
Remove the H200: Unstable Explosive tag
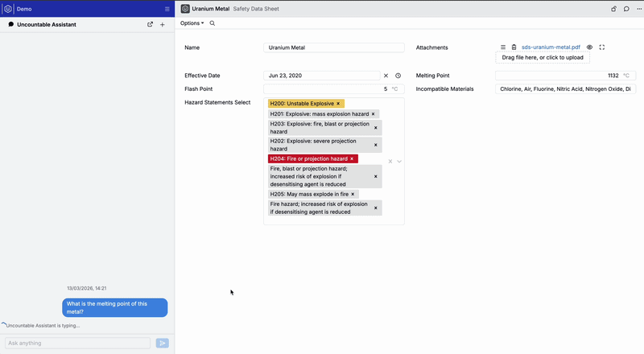point(338,104)
